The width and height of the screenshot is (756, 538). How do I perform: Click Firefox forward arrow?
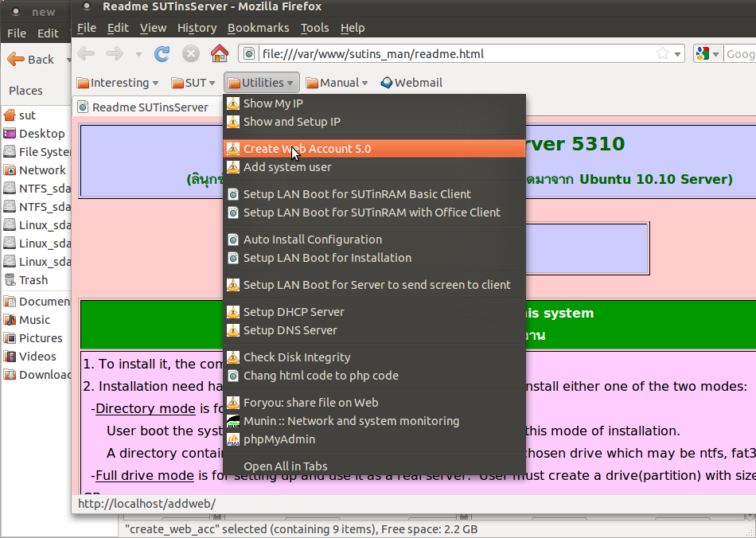click(115, 53)
